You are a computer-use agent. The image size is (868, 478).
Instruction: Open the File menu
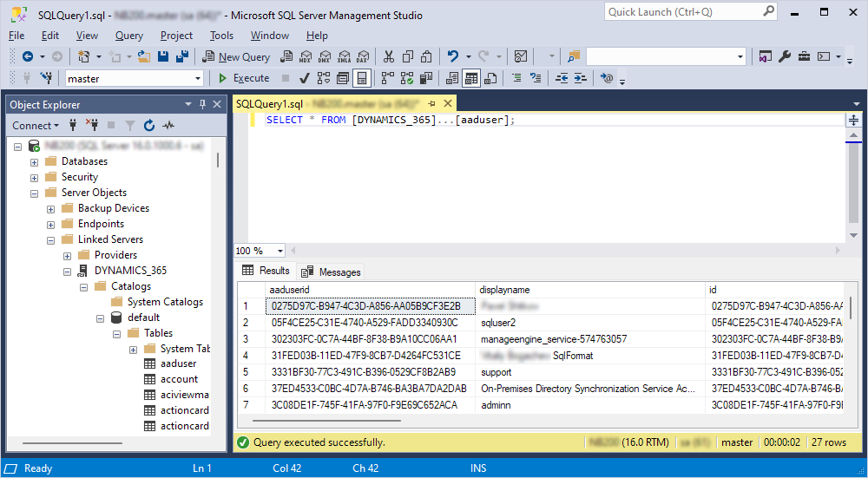[x=16, y=36]
